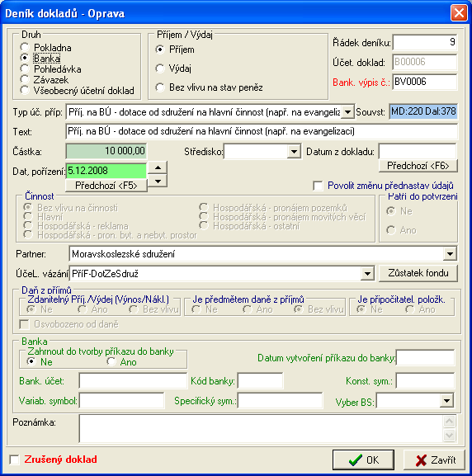Open the Středisko combo box
472x476 pixels.
[294, 152]
